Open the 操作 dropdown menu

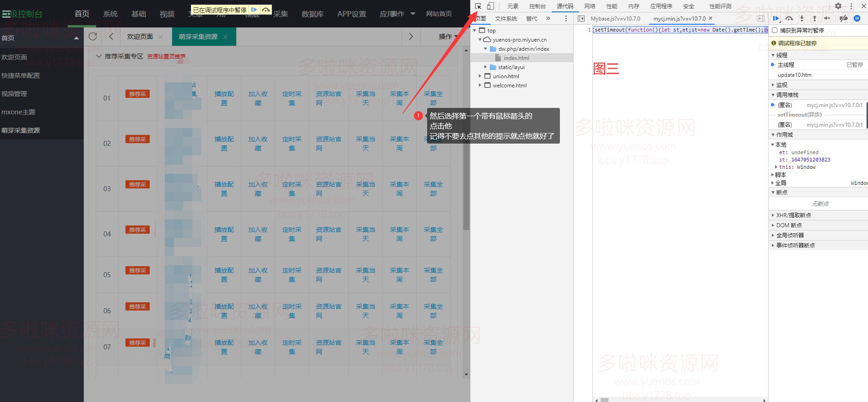[x=448, y=37]
